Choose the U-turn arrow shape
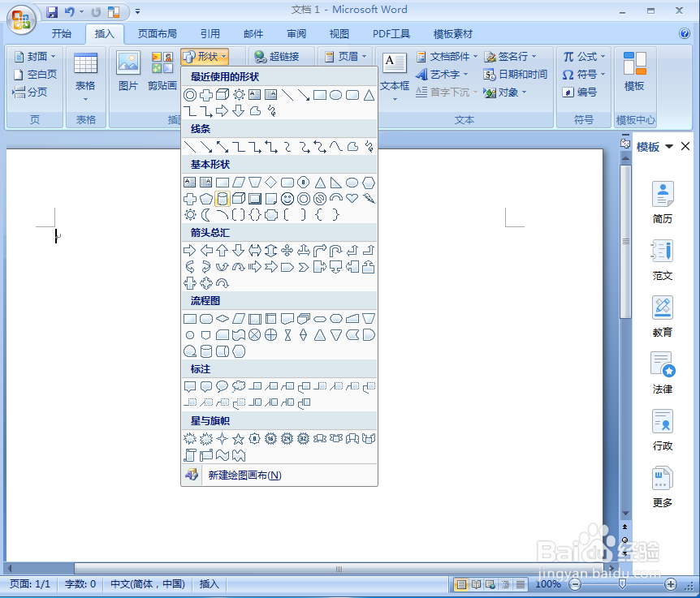 pyautogui.click(x=335, y=251)
